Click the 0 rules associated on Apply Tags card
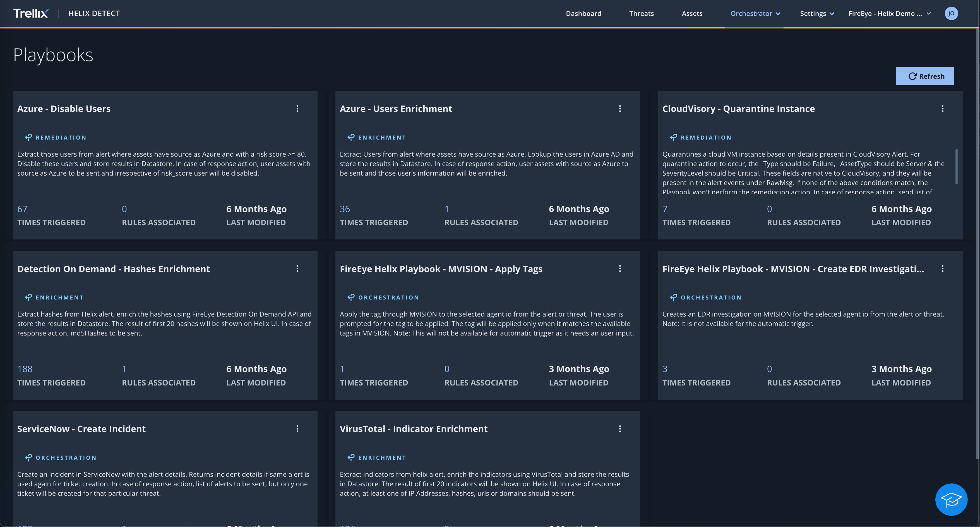Viewport: 980px width, 527px height. pyautogui.click(x=447, y=369)
